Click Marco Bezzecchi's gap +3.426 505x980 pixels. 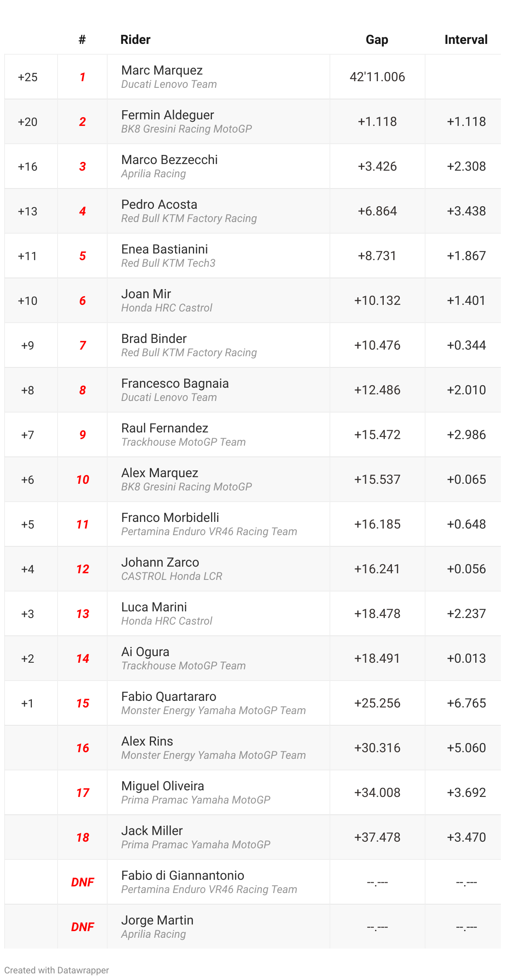point(377,167)
